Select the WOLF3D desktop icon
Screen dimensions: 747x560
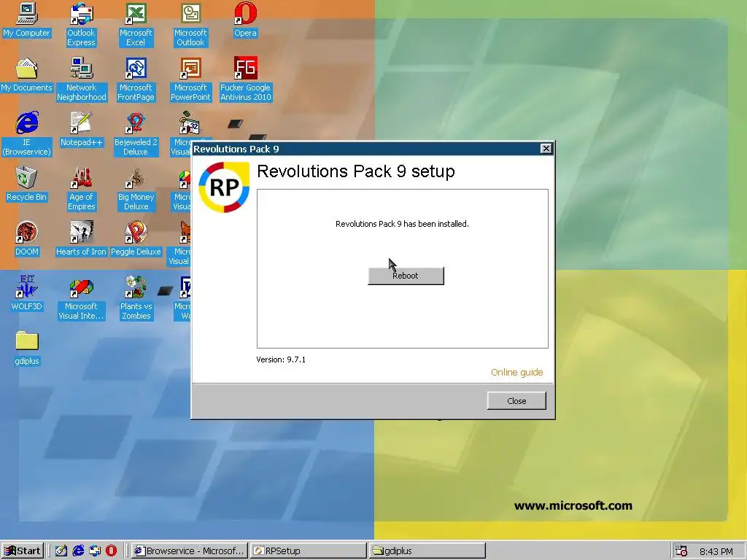tap(27, 294)
